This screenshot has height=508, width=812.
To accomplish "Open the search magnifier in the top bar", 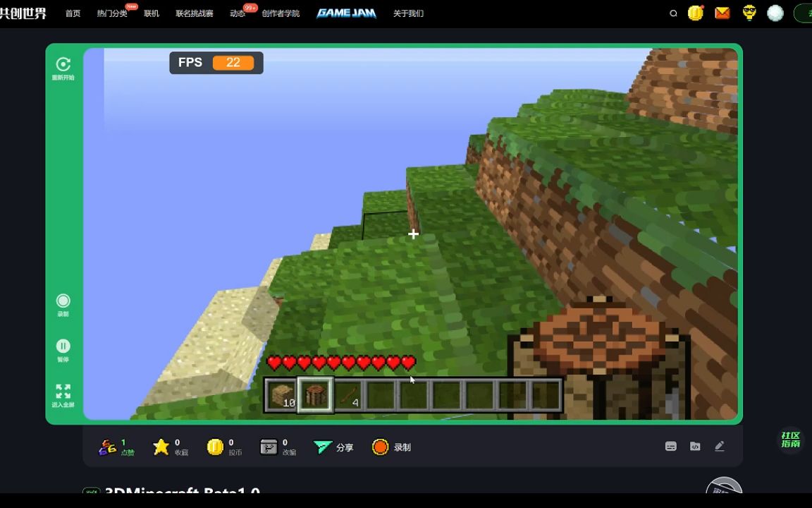I will click(673, 13).
